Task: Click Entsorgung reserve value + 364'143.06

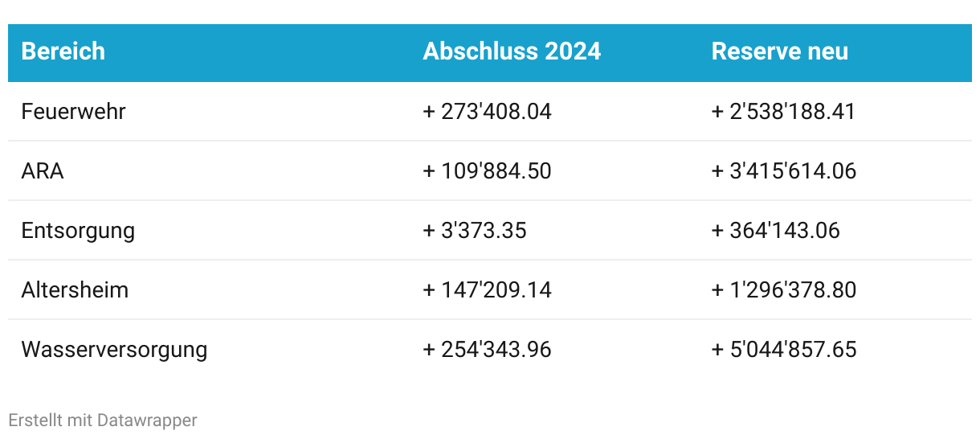Action: [x=776, y=231]
